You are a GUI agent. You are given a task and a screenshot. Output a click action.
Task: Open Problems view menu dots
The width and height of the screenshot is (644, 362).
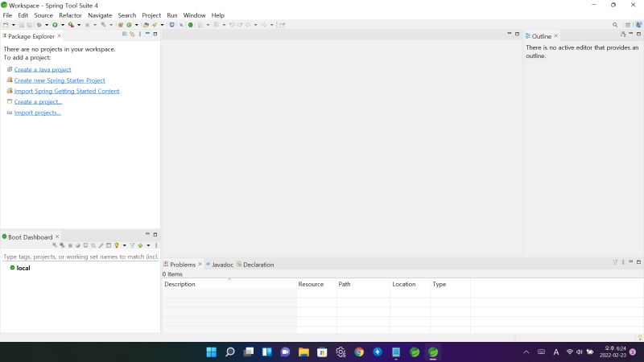(623, 262)
